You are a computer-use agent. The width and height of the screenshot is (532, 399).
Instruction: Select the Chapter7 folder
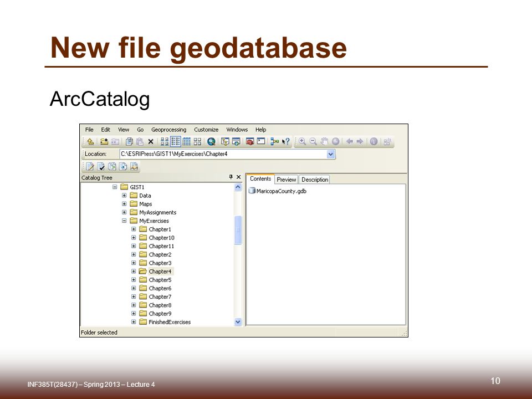[x=160, y=297]
